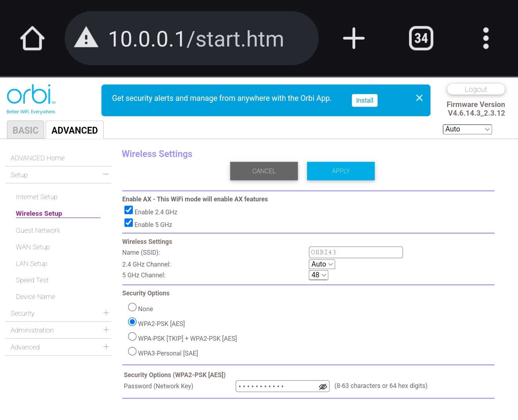The height and width of the screenshot is (420, 518).
Task: Open the 5 GHz Channel dropdown
Action: (x=319, y=275)
